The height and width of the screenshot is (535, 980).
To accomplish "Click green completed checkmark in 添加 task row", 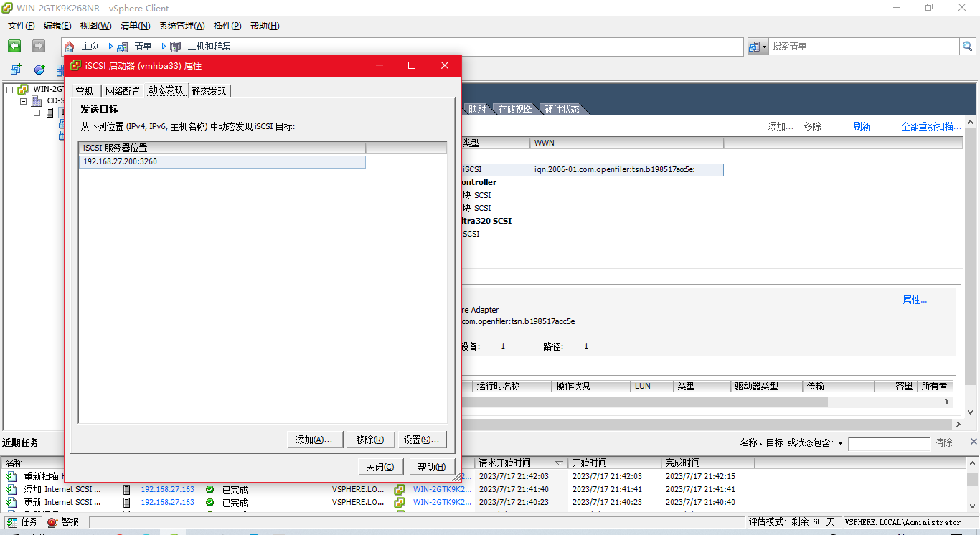I will pyautogui.click(x=209, y=489).
